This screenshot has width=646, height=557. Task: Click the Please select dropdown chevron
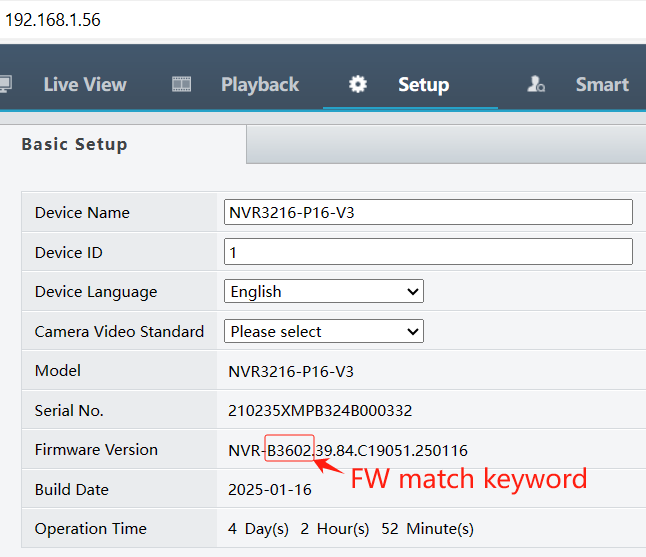[x=413, y=332]
